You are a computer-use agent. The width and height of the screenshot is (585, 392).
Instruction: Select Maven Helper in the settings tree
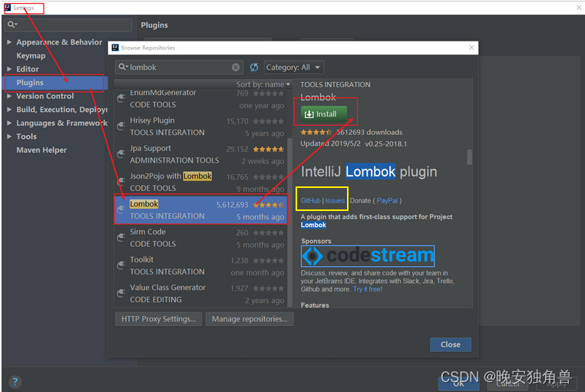41,150
